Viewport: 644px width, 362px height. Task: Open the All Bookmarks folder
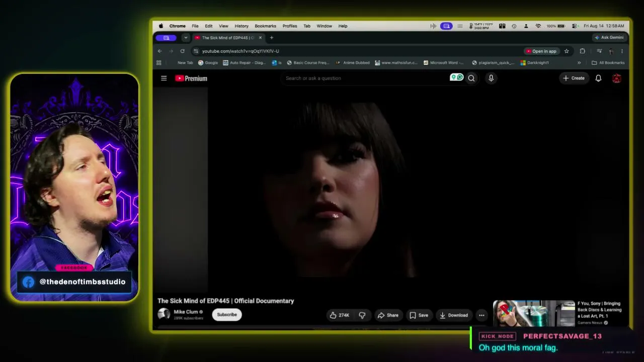click(x=608, y=63)
